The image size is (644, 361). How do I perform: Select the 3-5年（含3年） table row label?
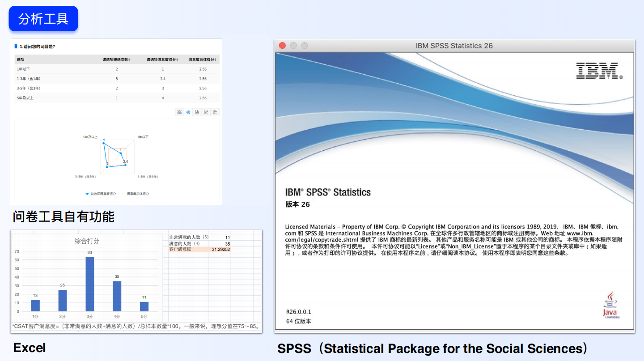click(x=29, y=88)
